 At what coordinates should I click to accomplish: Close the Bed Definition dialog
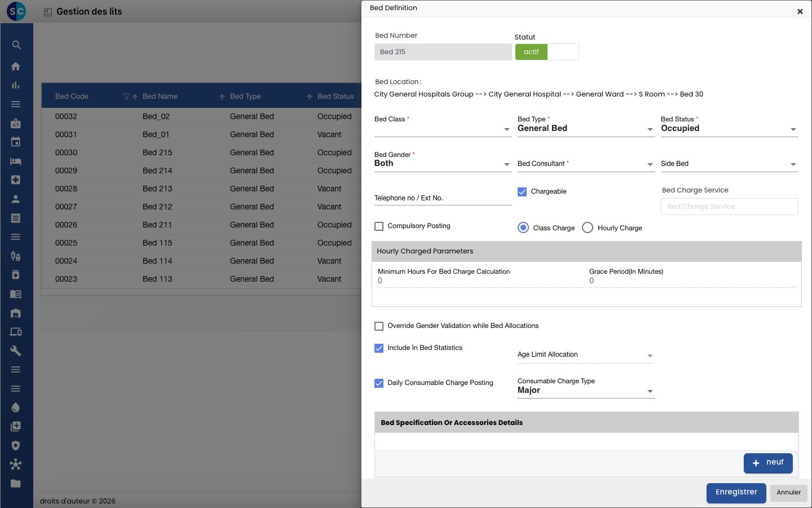(800, 11)
